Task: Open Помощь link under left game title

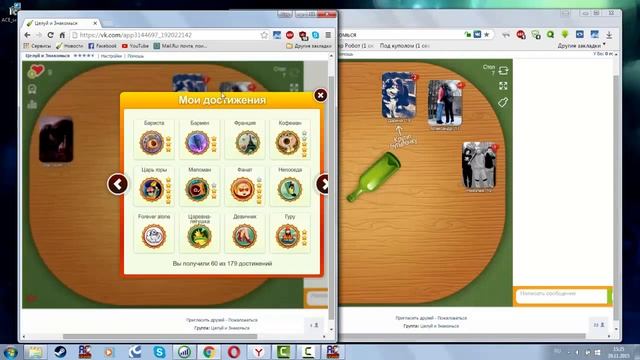Action: click(x=136, y=56)
